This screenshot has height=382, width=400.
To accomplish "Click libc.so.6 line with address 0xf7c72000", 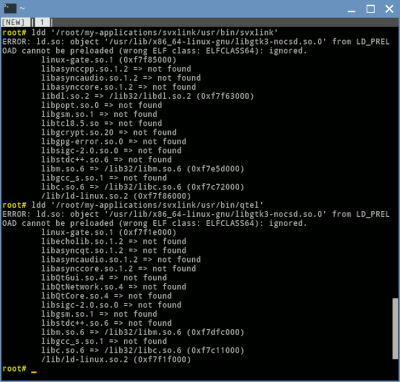I will click(x=143, y=187).
